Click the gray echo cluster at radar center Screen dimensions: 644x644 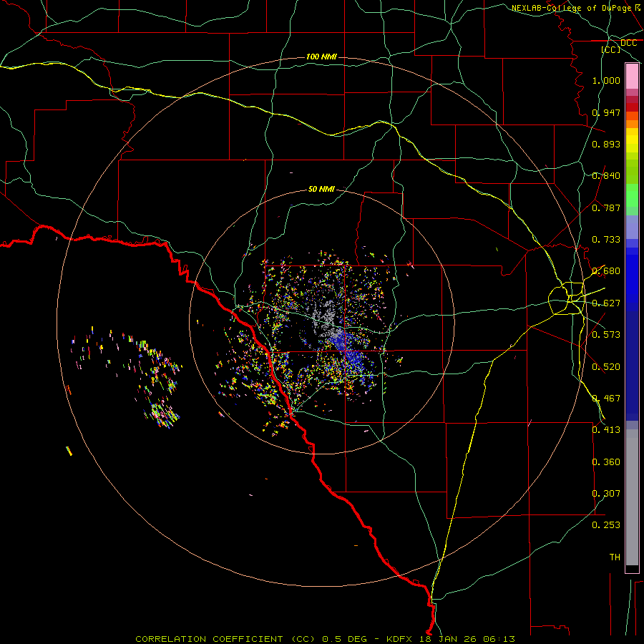[326, 318]
